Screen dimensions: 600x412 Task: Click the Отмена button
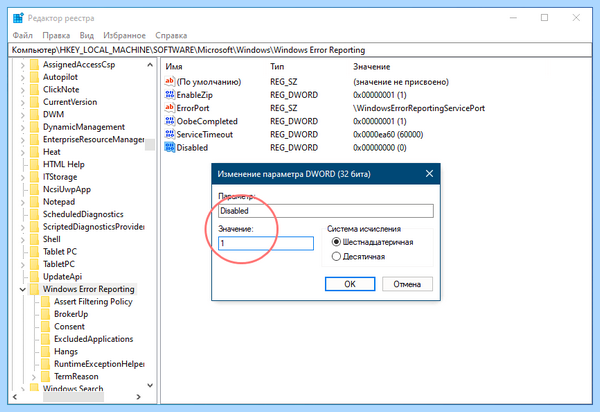pos(407,284)
